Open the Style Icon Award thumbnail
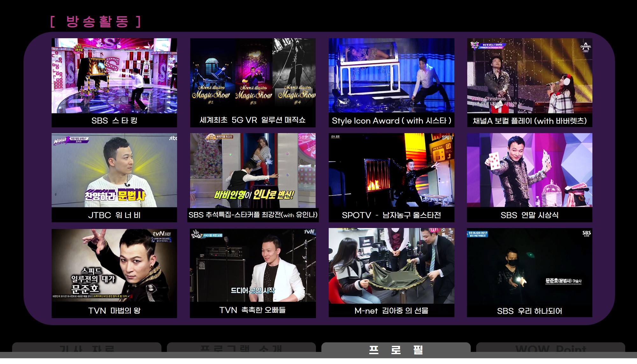This screenshot has height=364, width=637. (x=391, y=75)
